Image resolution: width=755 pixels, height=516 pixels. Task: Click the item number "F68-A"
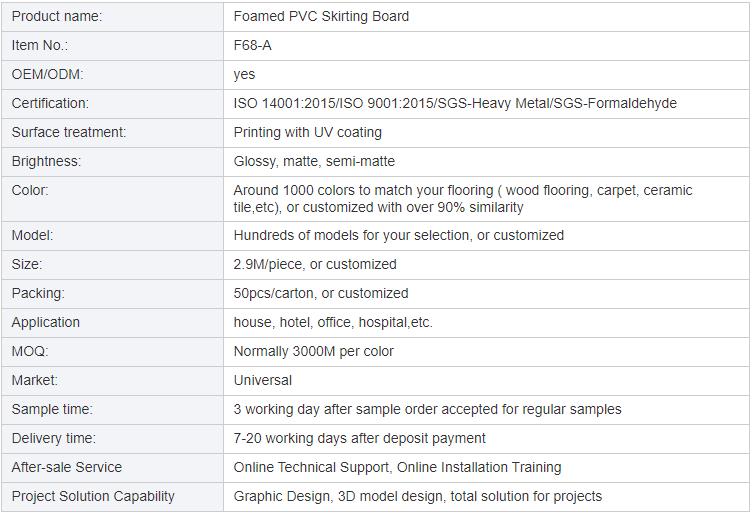tap(252, 45)
